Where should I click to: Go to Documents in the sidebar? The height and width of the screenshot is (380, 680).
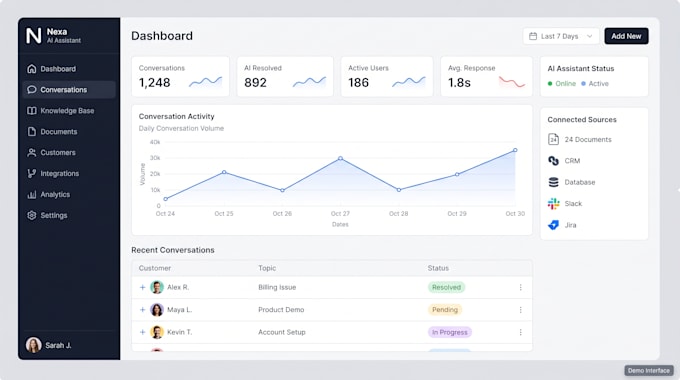click(x=69, y=131)
